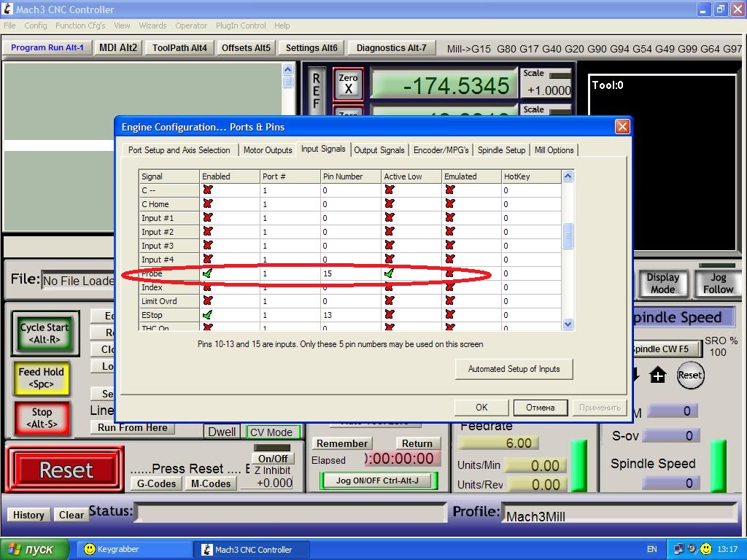
Task: Select the Input Signals tab
Action: click(323, 149)
